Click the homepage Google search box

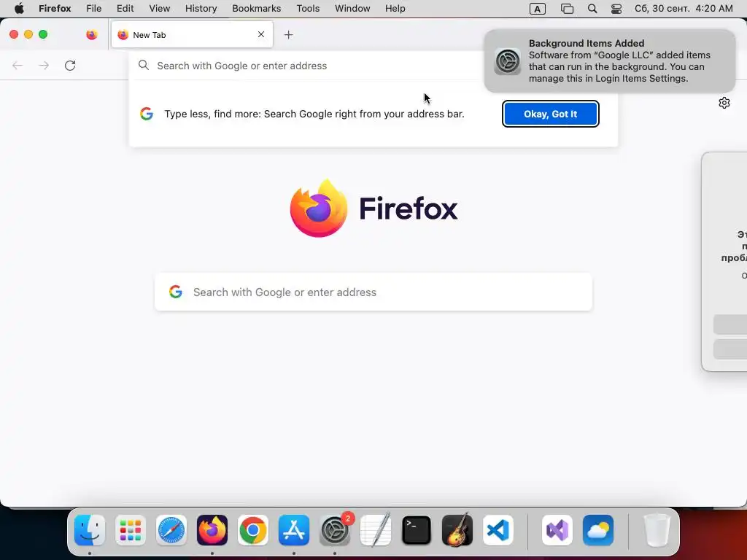373,292
